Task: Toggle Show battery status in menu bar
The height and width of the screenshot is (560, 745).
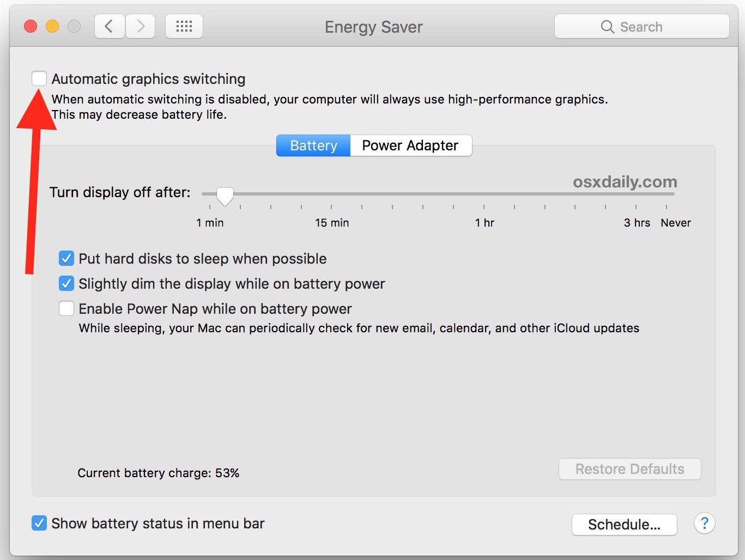Action: coord(39,524)
